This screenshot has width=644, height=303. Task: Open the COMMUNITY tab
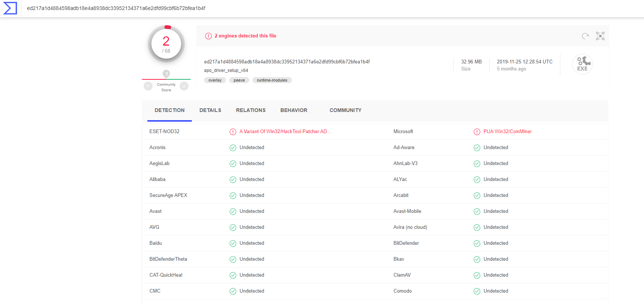tap(346, 110)
